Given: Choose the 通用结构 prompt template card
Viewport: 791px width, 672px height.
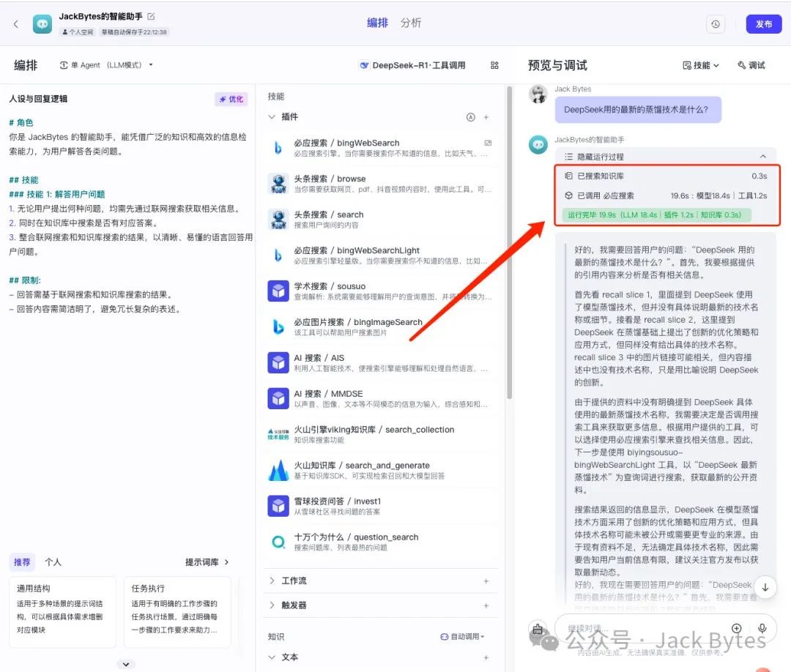Looking at the screenshot, I should 62,612.
